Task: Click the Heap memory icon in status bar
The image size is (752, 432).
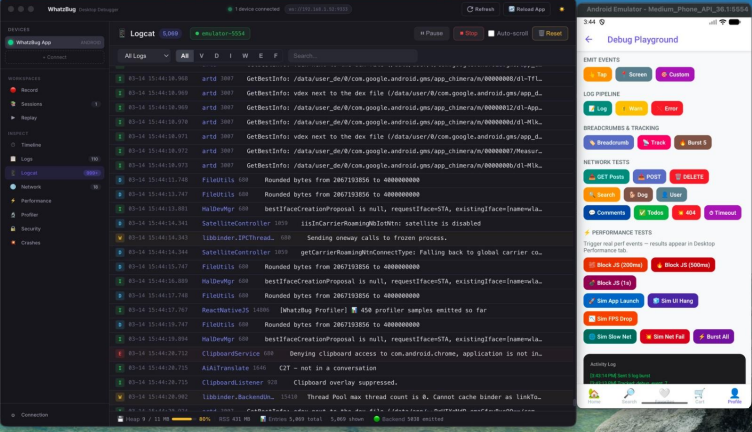Action: tap(120, 419)
